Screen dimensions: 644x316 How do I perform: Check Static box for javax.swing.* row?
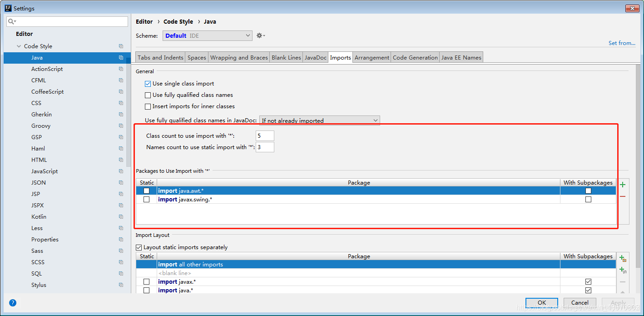coord(146,200)
